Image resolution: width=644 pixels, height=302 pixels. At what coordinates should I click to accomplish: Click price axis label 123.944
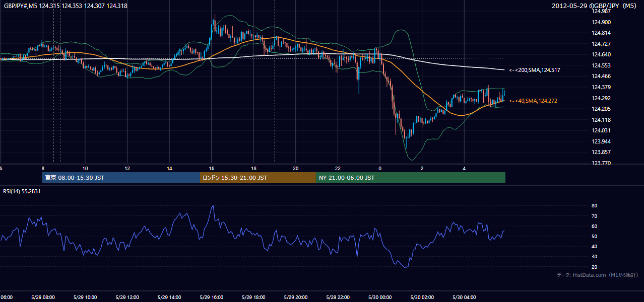point(601,141)
